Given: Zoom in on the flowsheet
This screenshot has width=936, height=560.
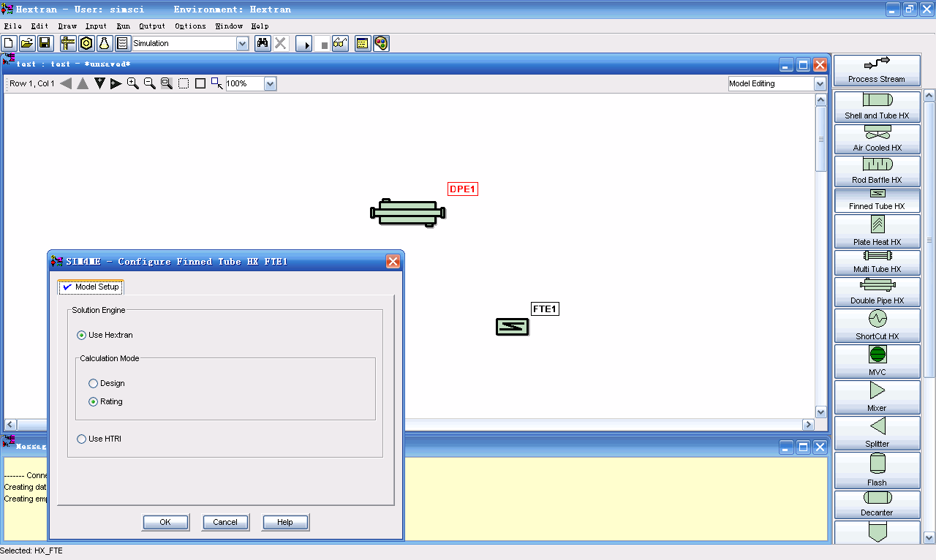Looking at the screenshot, I should pyautogui.click(x=133, y=83).
